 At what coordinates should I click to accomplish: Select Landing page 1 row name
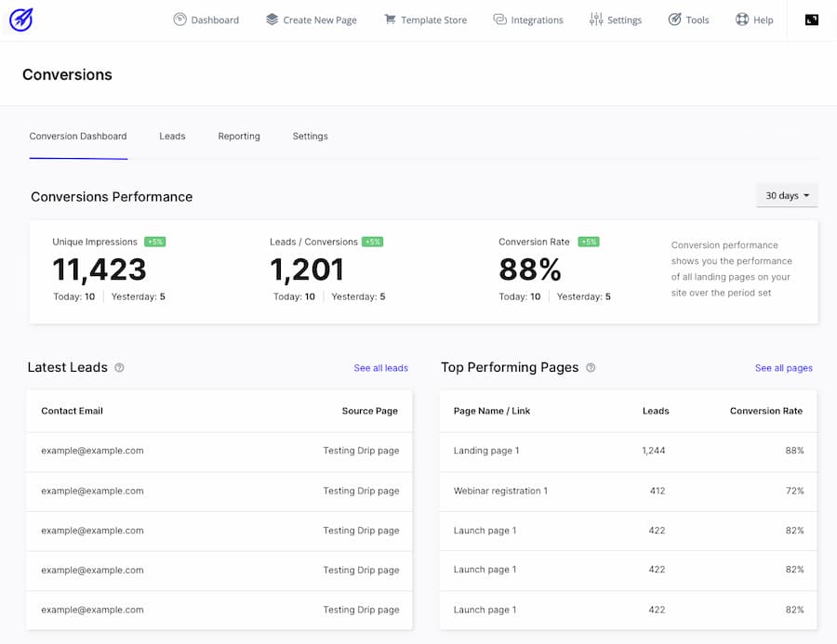[486, 451]
